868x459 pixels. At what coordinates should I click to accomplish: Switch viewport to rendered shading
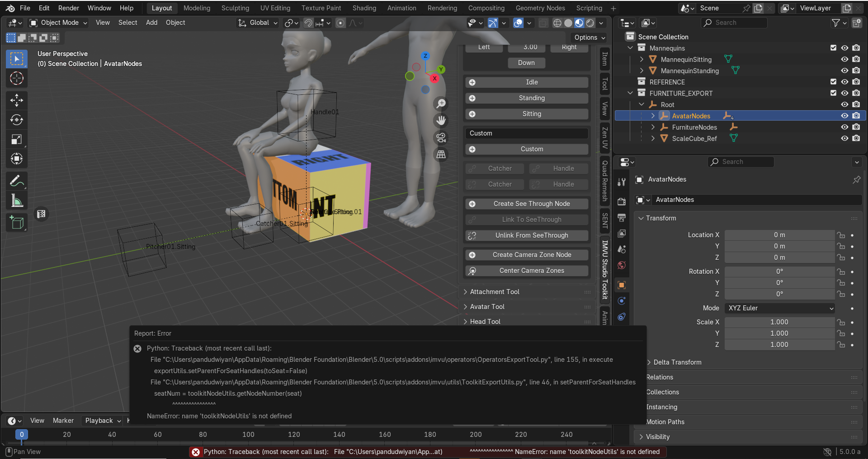[x=590, y=23]
